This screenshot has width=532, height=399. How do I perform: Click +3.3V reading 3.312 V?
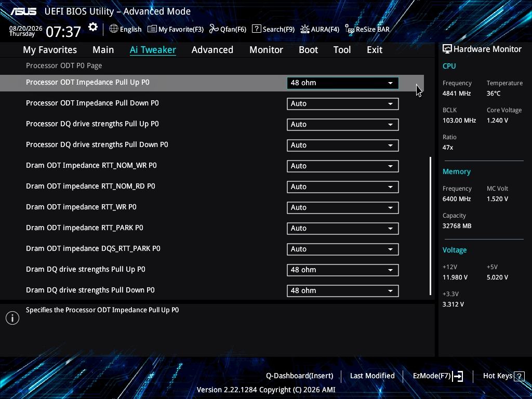453,304
